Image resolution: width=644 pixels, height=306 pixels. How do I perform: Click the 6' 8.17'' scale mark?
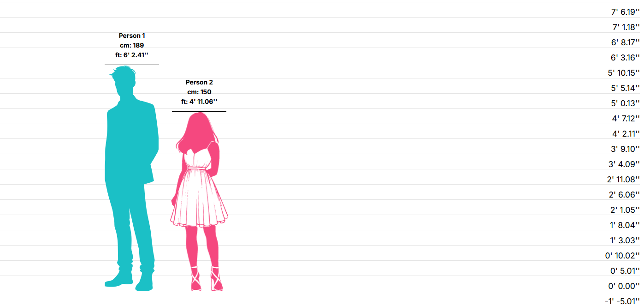point(626,42)
